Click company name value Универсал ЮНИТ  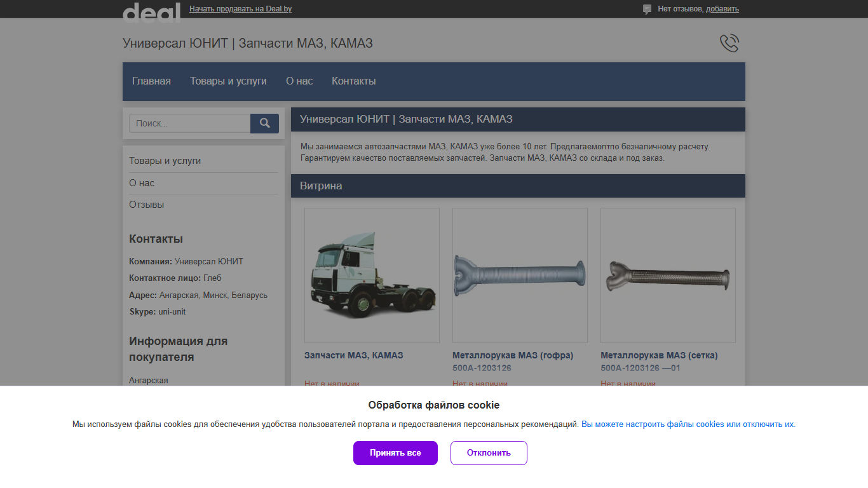tap(209, 262)
